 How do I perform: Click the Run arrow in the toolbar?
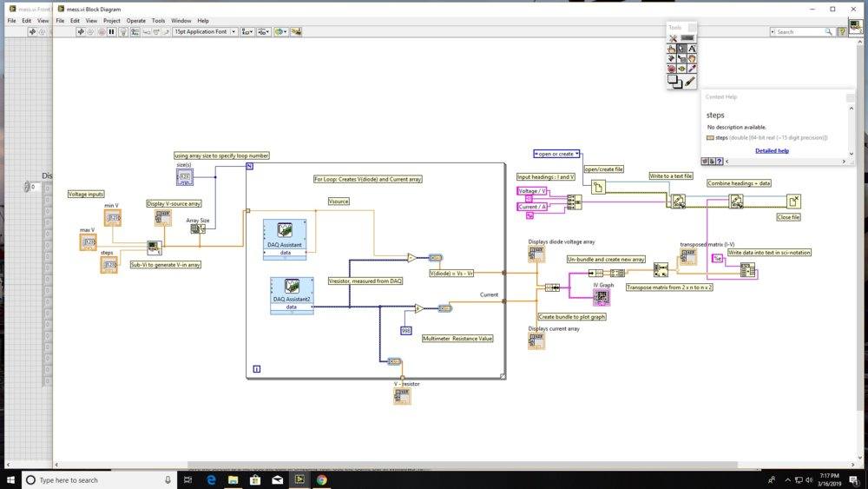click(80, 31)
